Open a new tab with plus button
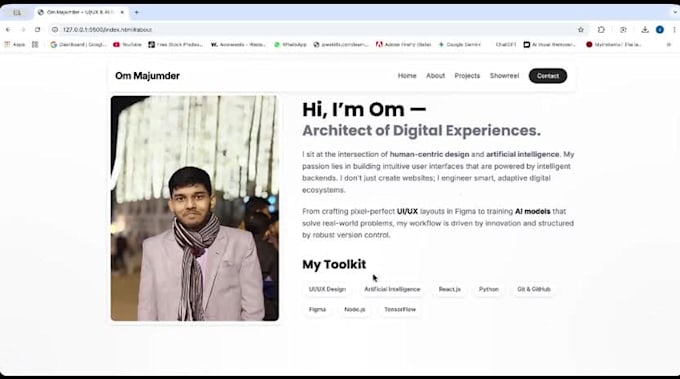The height and width of the screenshot is (379, 680). click(x=137, y=12)
